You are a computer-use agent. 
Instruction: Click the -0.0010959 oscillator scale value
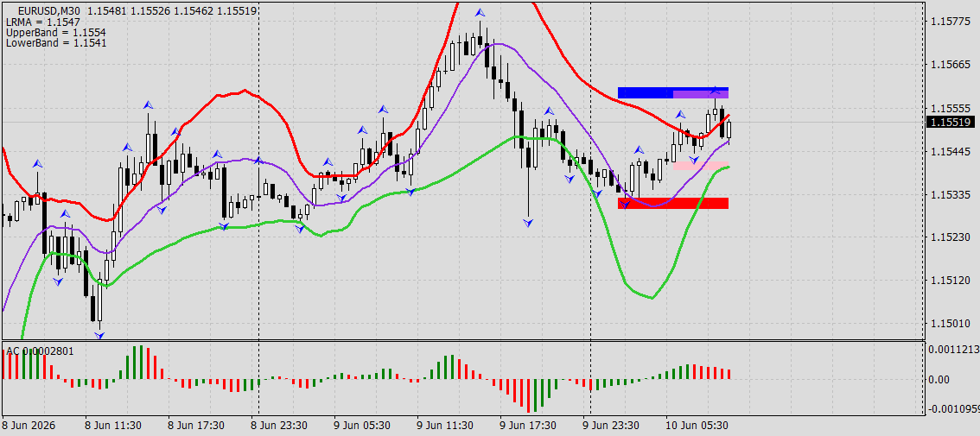pyautogui.click(x=953, y=409)
